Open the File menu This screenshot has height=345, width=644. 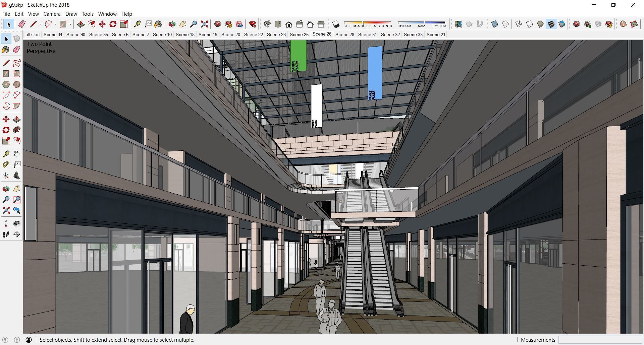point(6,14)
